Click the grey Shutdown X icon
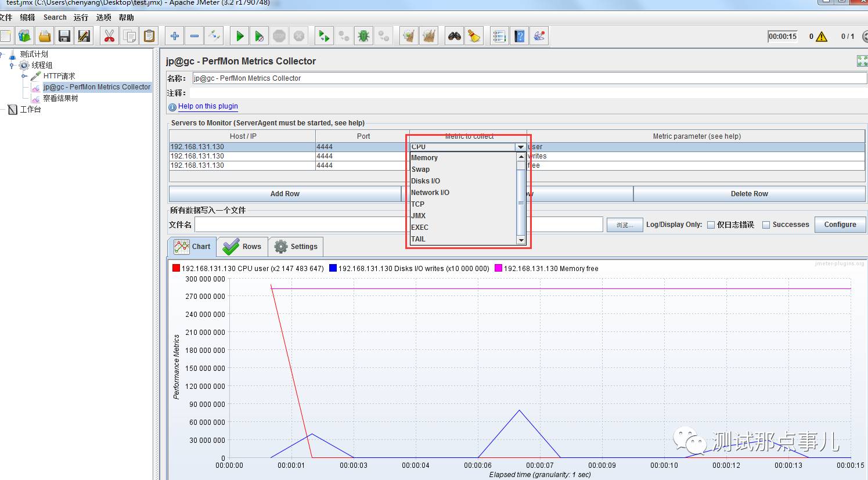The height and width of the screenshot is (480, 868). click(299, 36)
